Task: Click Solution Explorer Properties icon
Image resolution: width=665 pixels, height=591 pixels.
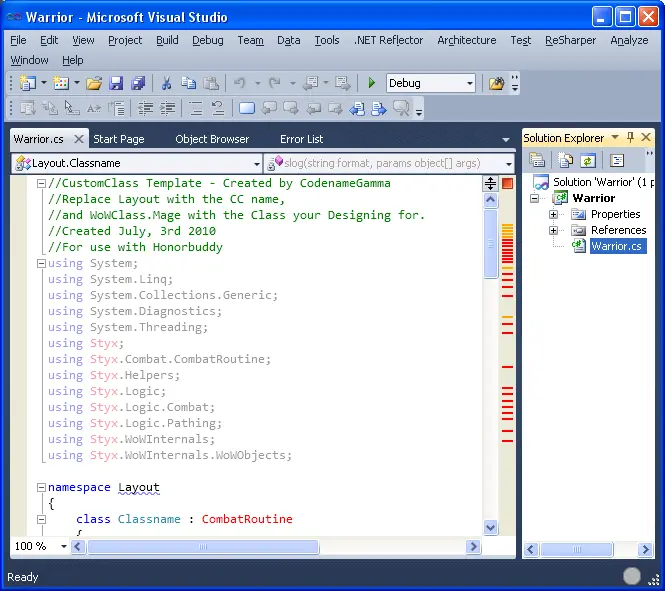Action: (537, 160)
